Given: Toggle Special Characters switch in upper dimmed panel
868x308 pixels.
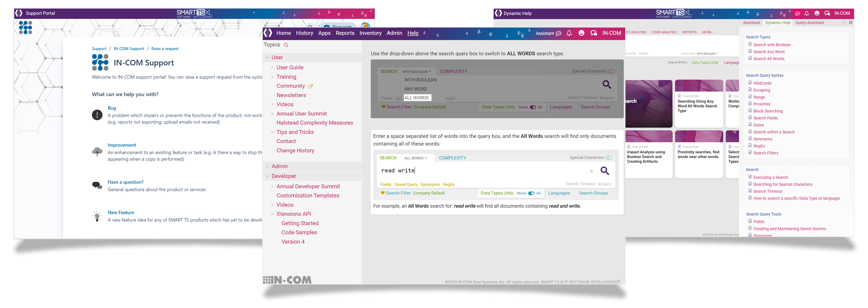Looking at the screenshot, I should [611, 72].
